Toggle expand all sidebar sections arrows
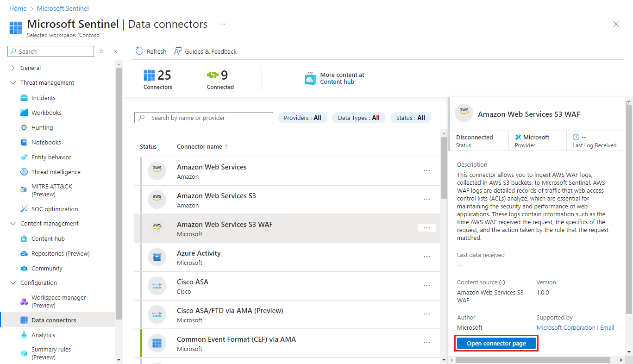The width and height of the screenshot is (633, 364). pyautogui.click(x=101, y=51)
